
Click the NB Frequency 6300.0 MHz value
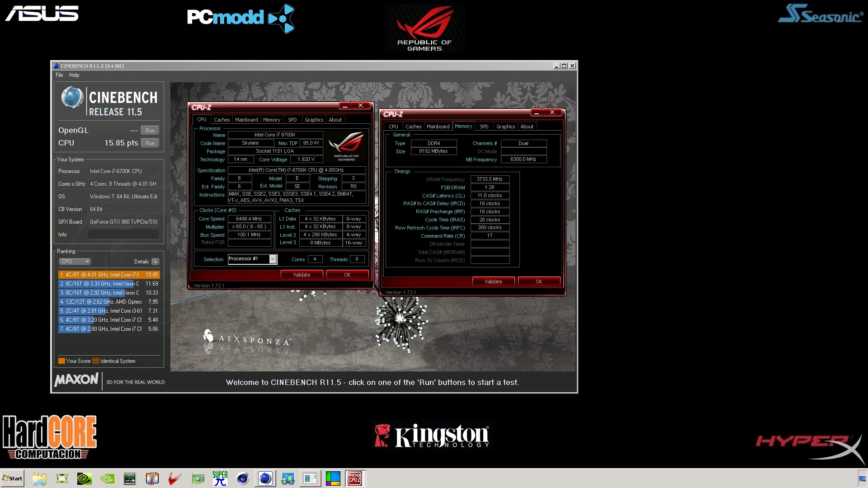(524, 160)
